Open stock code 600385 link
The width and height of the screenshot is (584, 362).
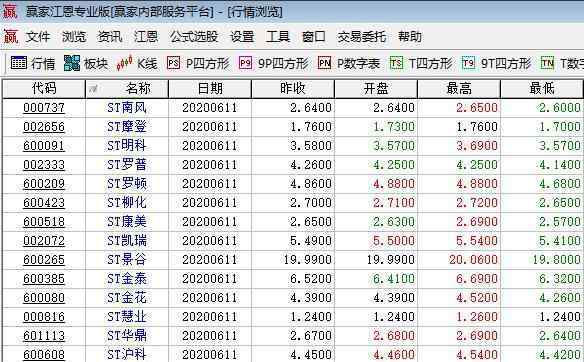[44, 279]
